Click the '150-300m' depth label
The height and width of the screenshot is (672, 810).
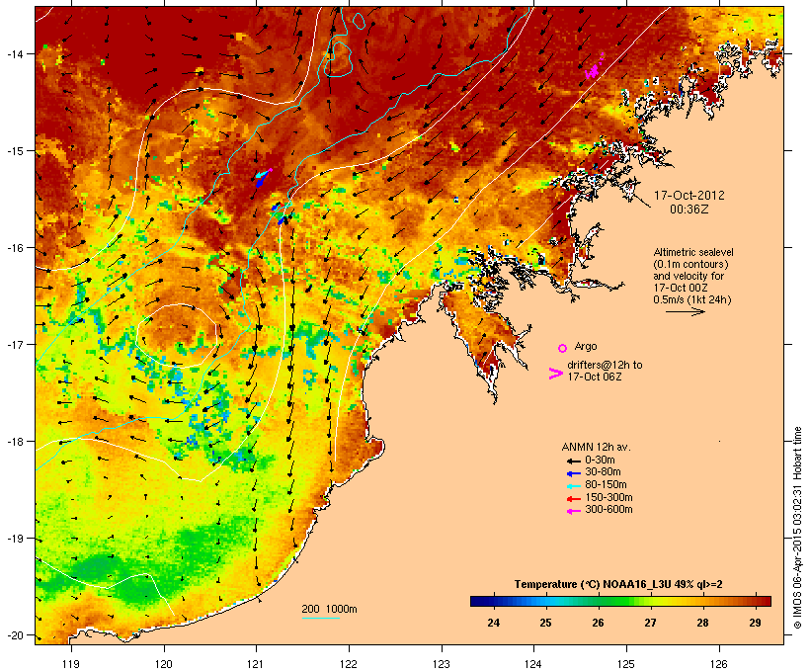tap(609, 497)
